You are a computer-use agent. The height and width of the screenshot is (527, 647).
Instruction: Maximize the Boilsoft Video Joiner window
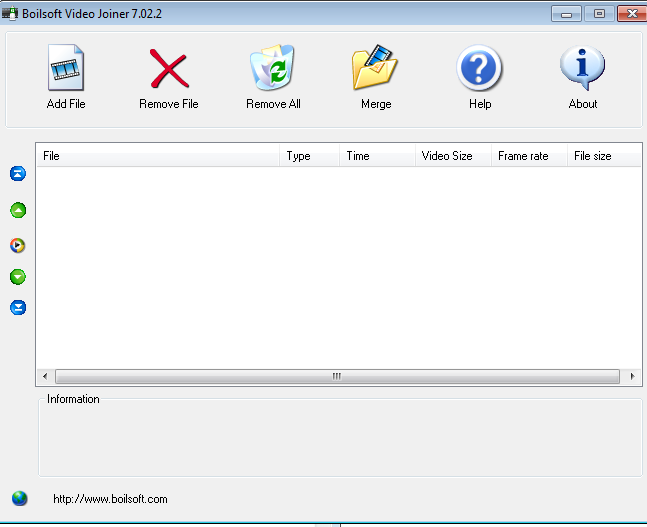pyautogui.click(x=599, y=14)
